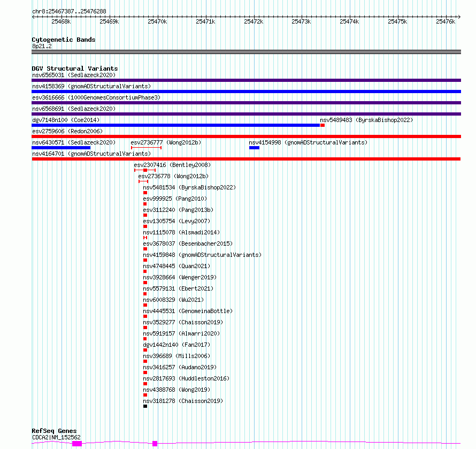Click the small red nsv5489483 variant box
Viewport: 476px width, 449px height.
coord(323,125)
